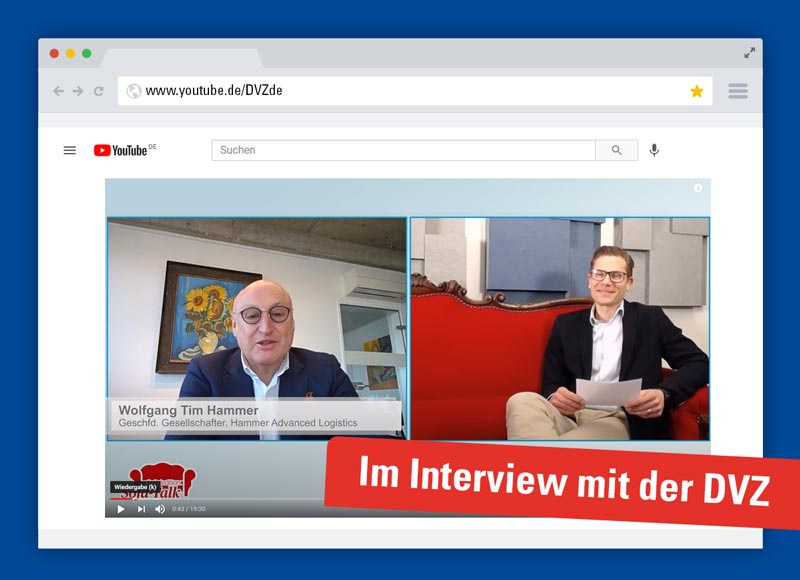Image resolution: width=800 pixels, height=580 pixels.
Task: Expand the YouTube guide hamburger menu
Action: coord(69,149)
